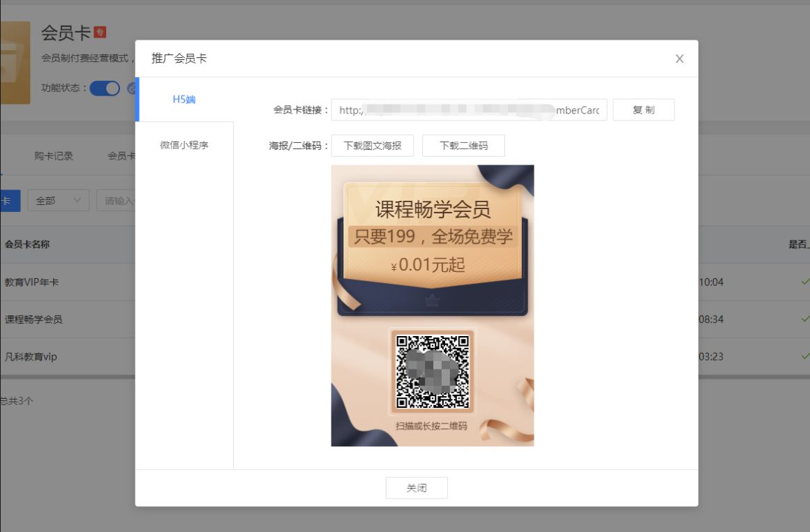Click the 会员卡链接 URL field

[x=469, y=110]
